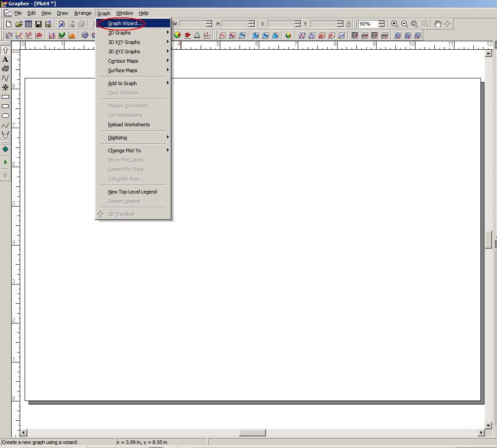Click New Top-Level Legend entry

[133, 192]
